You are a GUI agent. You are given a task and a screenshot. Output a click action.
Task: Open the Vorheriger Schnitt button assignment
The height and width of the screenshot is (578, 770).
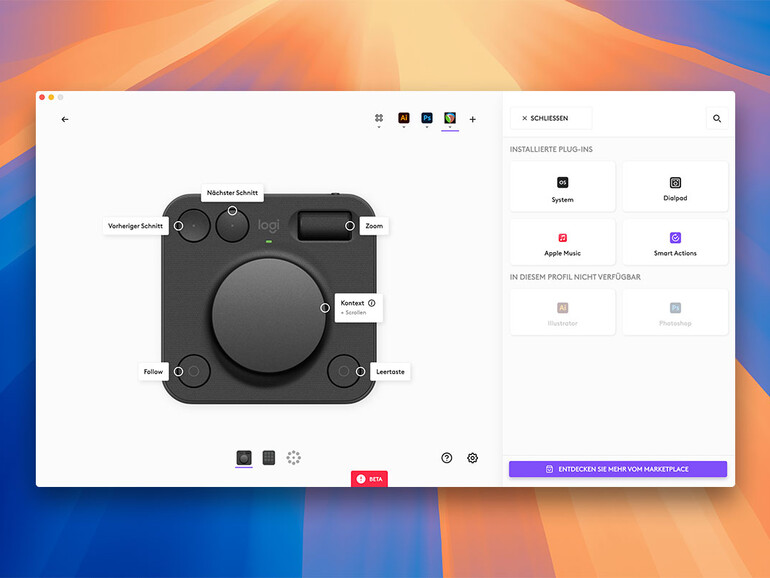pos(136,226)
